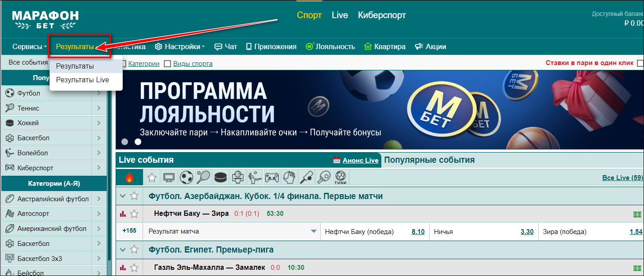Filter live events by volleyball player icon
644x276 pixels.
[x=255, y=177]
